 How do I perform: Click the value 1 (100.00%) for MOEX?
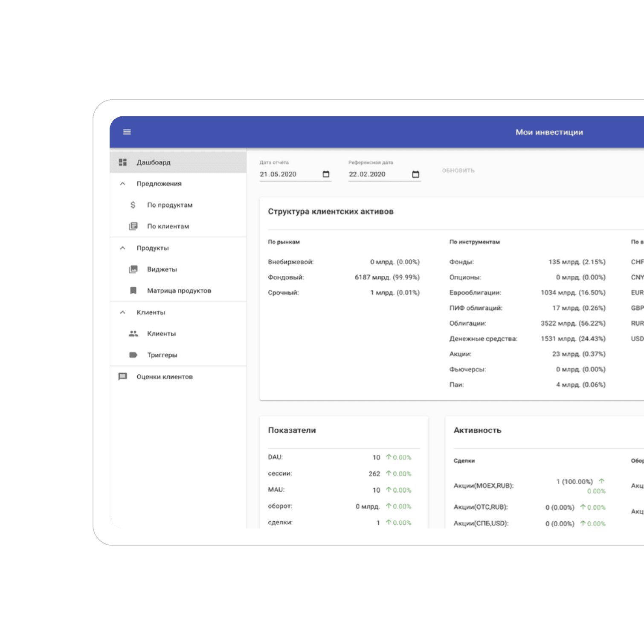pos(574,481)
